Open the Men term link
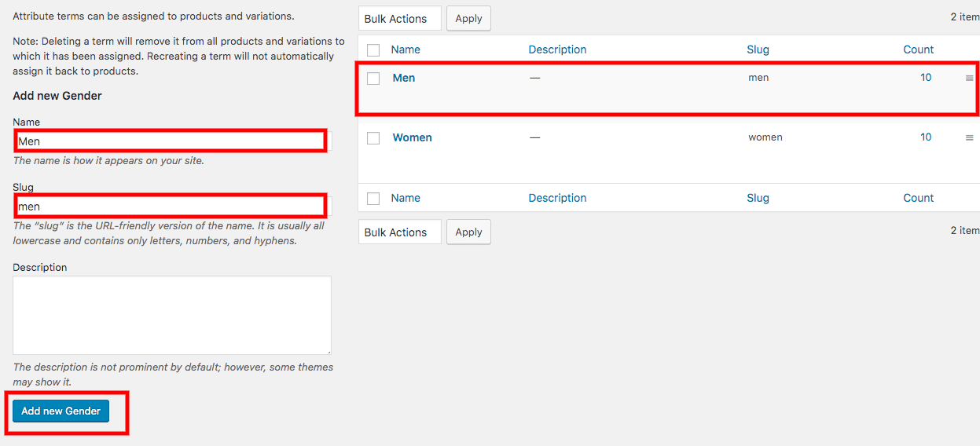This screenshot has width=980, height=446. click(404, 78)
